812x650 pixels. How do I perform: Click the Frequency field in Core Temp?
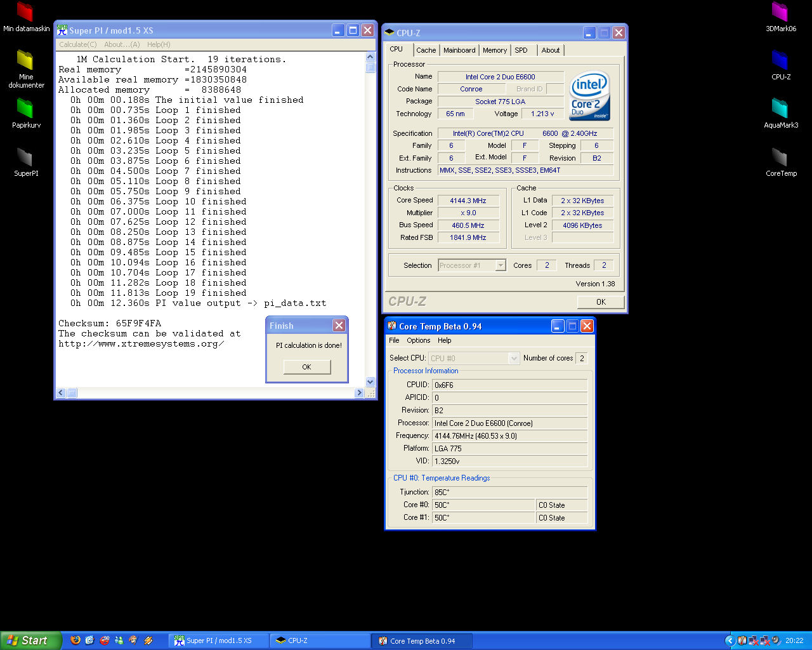509,436
